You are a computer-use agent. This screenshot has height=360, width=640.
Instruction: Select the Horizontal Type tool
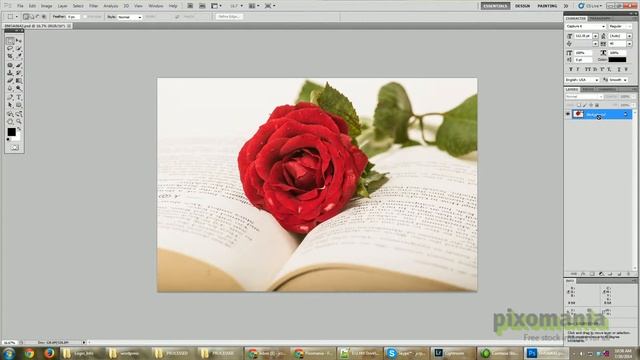19,97
